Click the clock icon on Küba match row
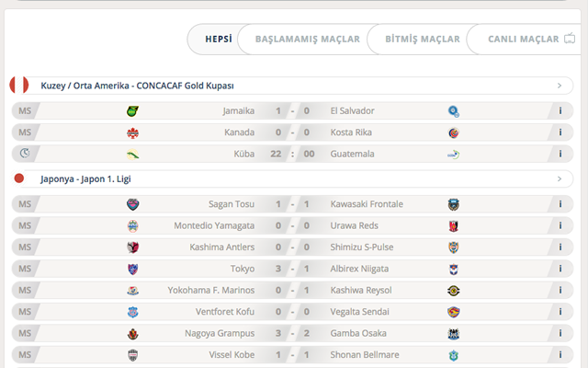Screen dimensions: 588x368 click(x=24, y=154)
